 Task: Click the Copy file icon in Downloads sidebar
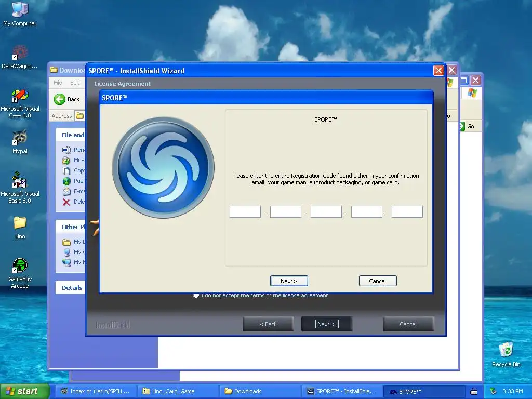pyautogui.click(x=66, y=170)
